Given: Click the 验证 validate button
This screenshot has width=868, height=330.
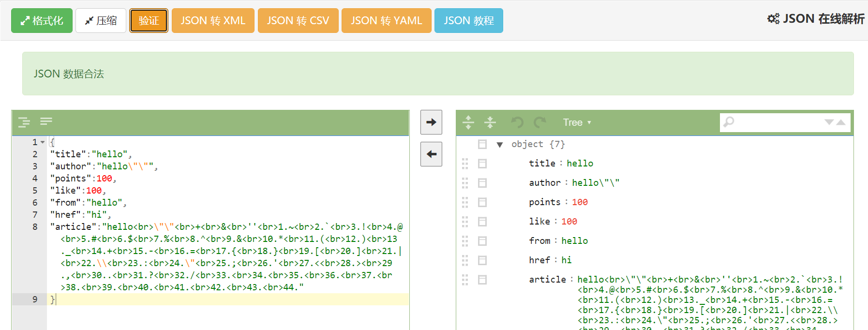Looking at the screenshot, I should click(149, 21).
